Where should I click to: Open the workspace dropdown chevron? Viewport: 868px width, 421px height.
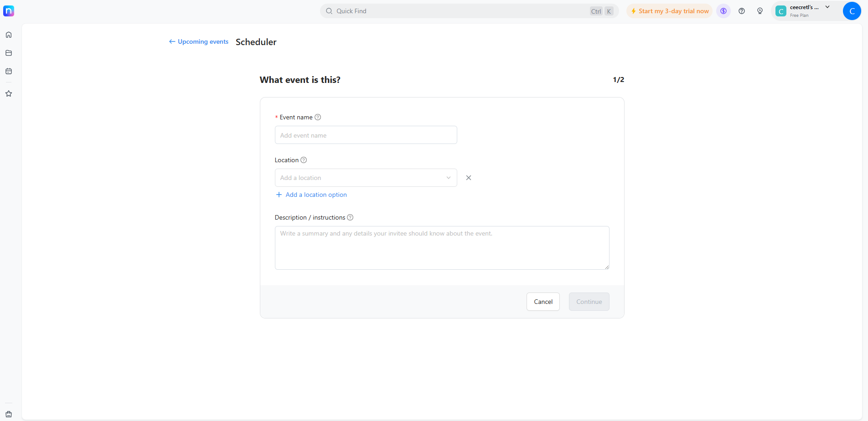pos(828,7)
